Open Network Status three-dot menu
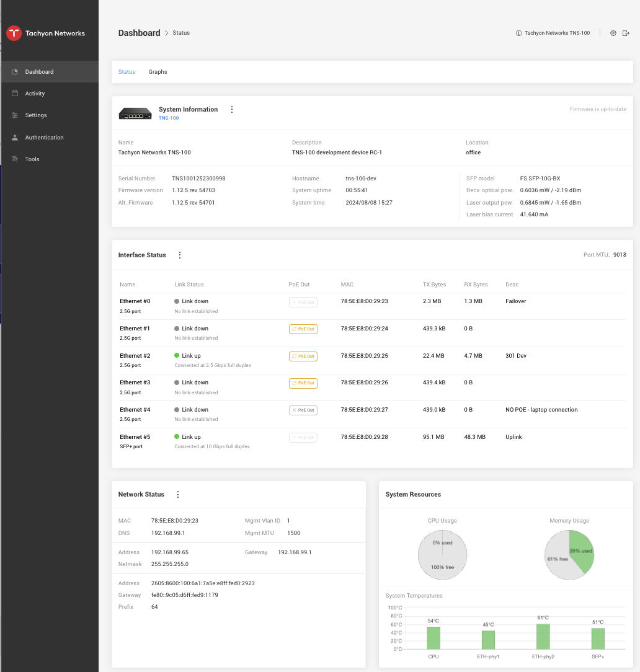 178,494
